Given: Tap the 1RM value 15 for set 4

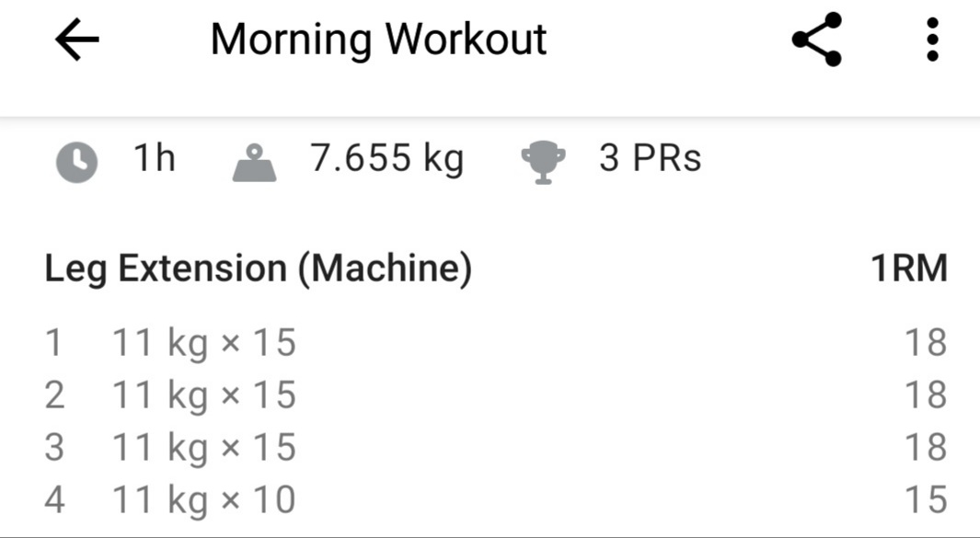Looking at the screenshot, I should tap(926, 501).
